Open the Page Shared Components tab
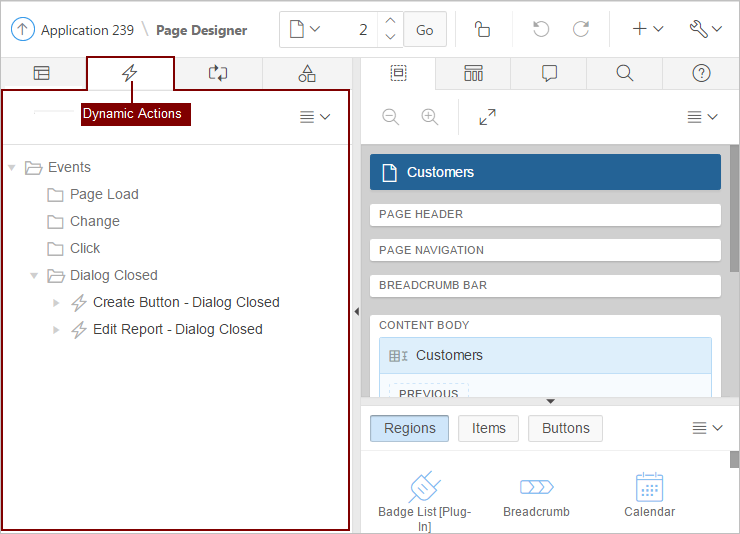The image size is (740, 534). [307, 73]
